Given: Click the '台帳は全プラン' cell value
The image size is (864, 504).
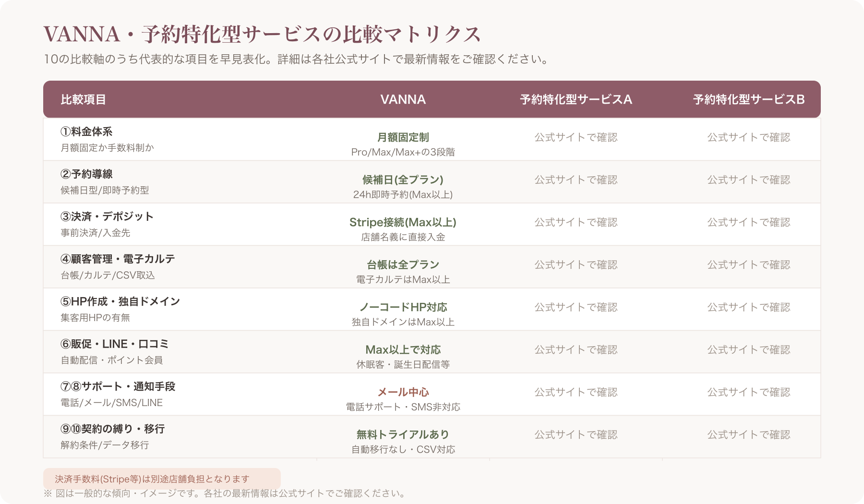Looking at the screenshot, I should click(403, 264).
